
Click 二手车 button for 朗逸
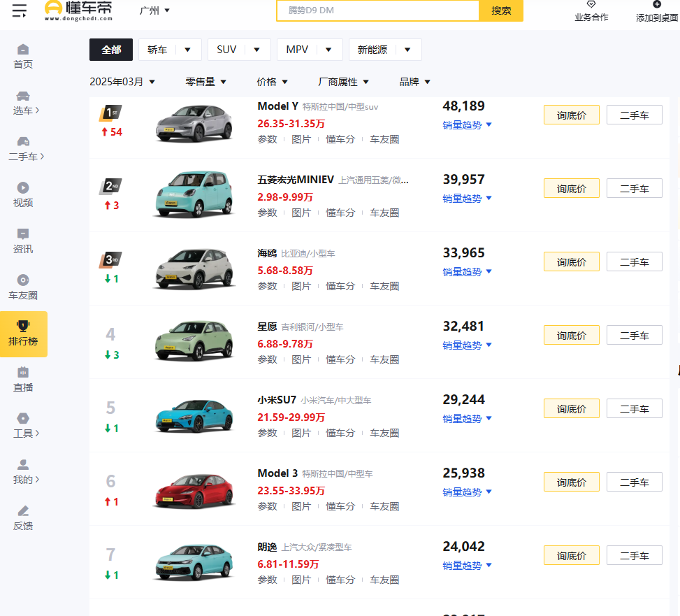(635, 555)
